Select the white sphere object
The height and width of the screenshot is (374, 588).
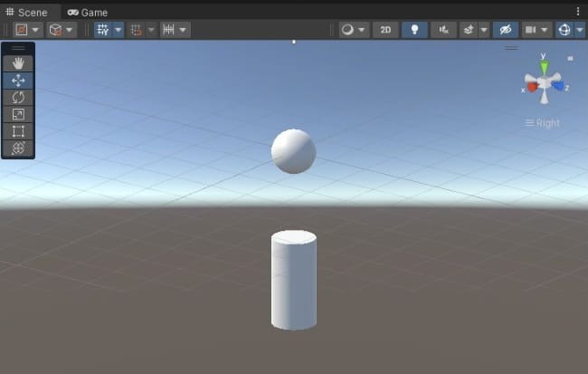(294, 151)
